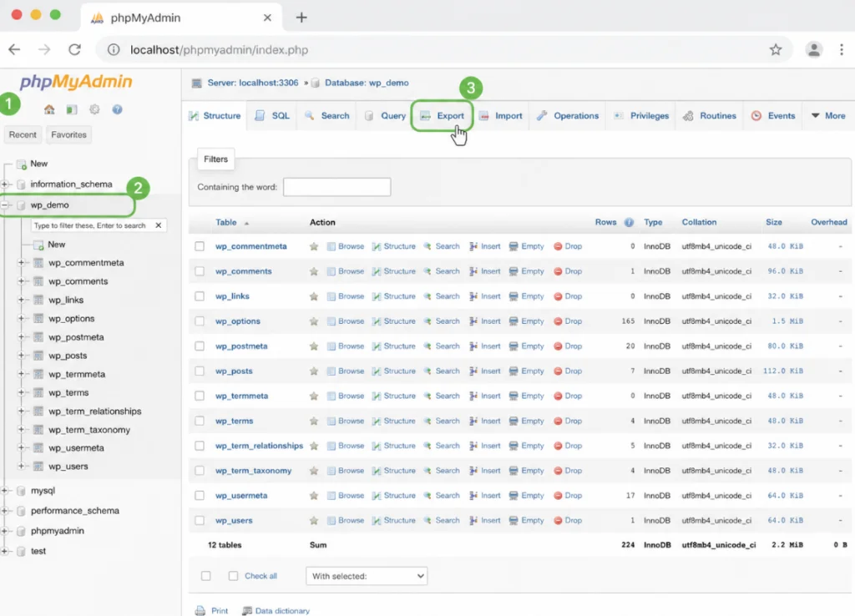
Task: Favorite the wp_commentmeta table star
Action: 314,246
